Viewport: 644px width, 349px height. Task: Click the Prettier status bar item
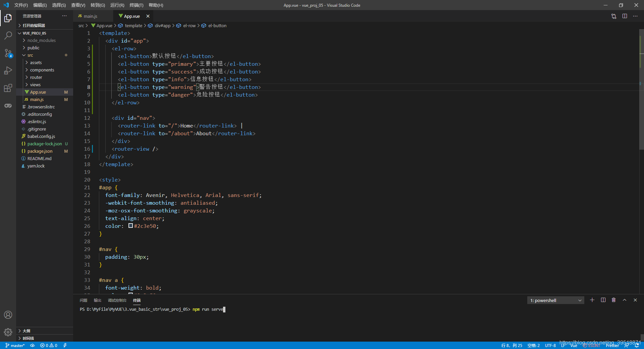(612, 345)
